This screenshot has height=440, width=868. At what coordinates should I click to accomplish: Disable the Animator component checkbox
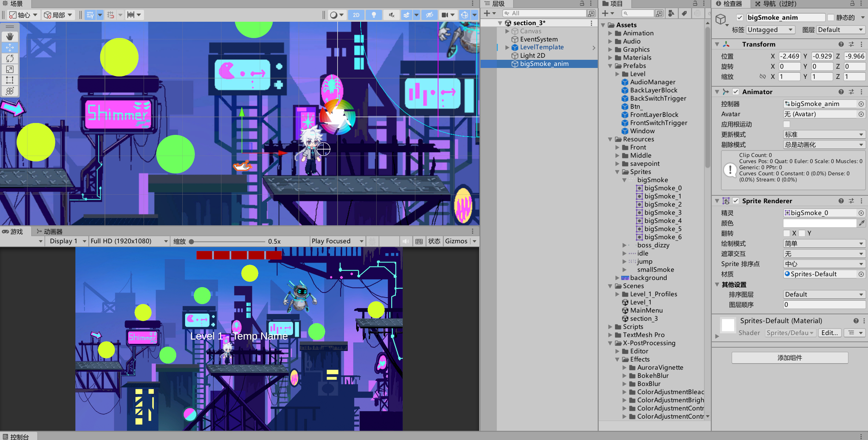(736, 92)
